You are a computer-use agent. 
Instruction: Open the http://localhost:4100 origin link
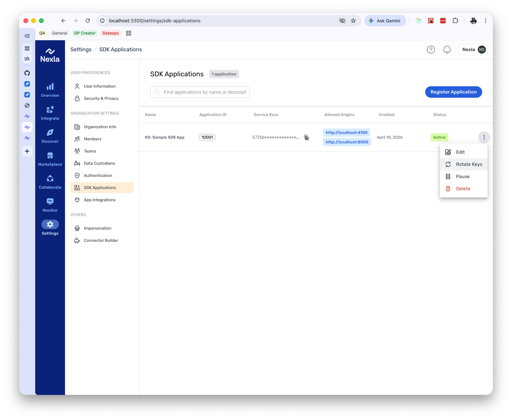[x=346, y=132]
